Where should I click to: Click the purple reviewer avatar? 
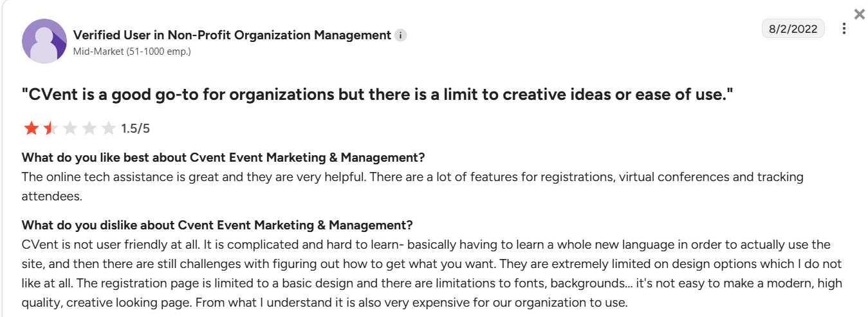pyautogui.click(x=44, y=41)
